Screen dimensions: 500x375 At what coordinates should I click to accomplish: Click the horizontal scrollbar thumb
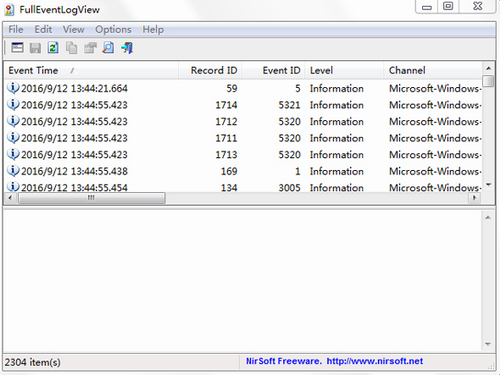tap(91, 198)
